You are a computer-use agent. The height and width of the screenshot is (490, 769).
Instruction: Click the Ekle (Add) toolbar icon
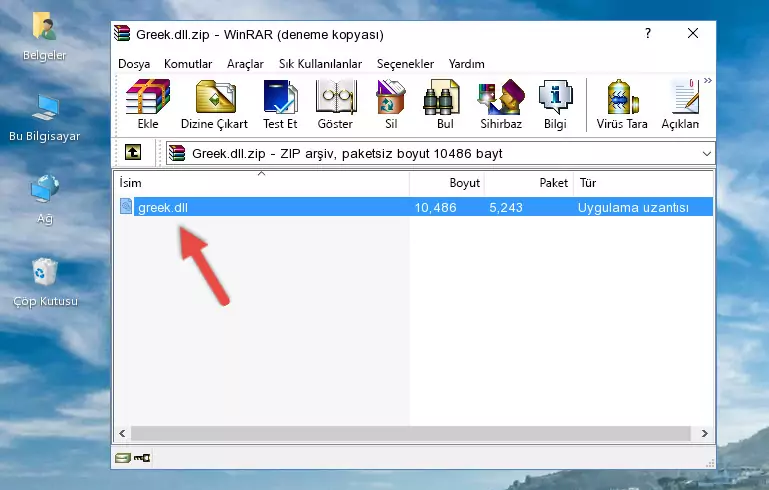pyautogui.click(x=148, y=104)
